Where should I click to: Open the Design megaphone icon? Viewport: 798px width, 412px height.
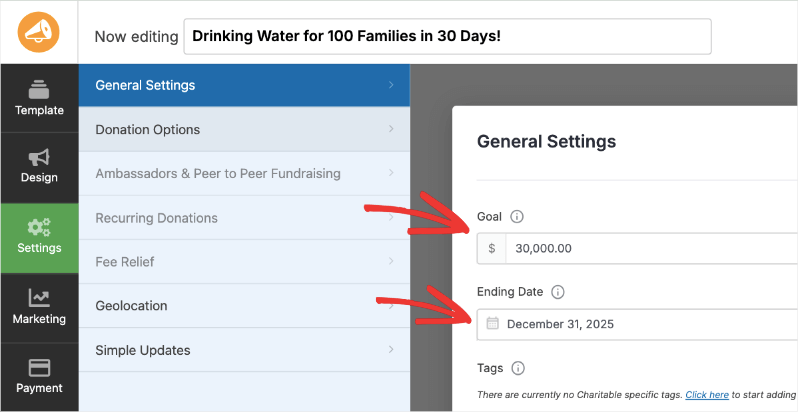[39, 158]
